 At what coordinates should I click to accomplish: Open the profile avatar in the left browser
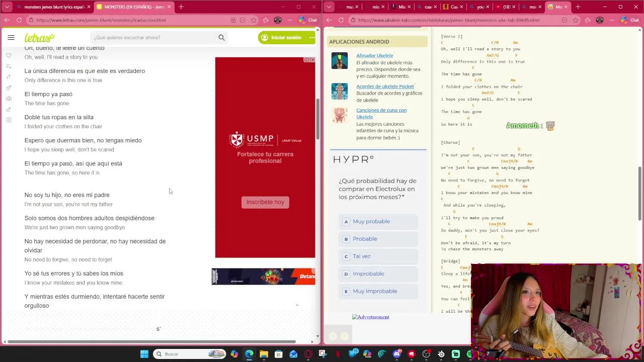pos(277,20)
